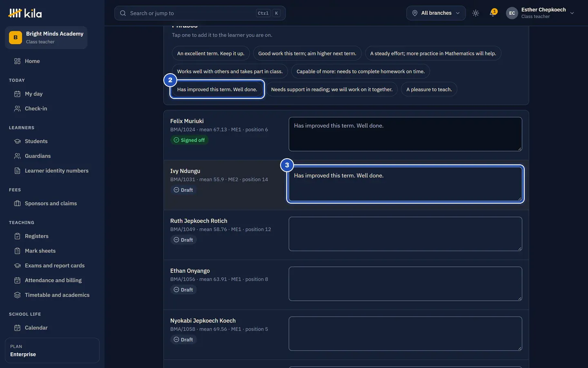Click Nyokabi Jepkoech Koech's comment box
This screenshot has height=368, width=588.
pos(405,334)
